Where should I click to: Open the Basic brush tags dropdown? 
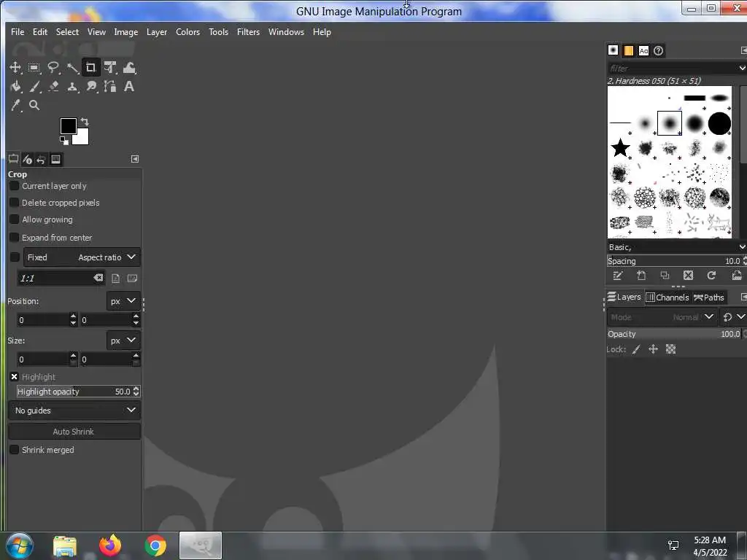click(x=742, y=246)
